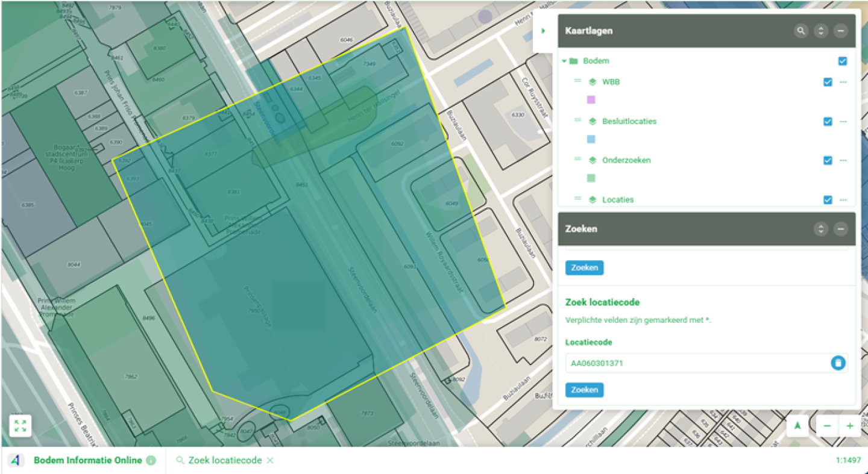Open the info icon beside Bodem Informatie Online
The height and width of the screenshot is (474, 868).
151,460
